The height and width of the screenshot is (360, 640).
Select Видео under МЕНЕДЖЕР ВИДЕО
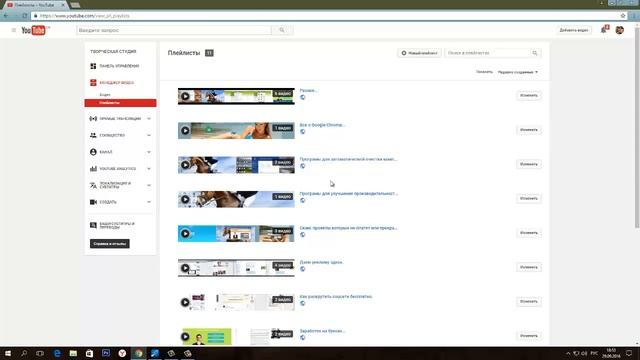(x=105, y=95)
